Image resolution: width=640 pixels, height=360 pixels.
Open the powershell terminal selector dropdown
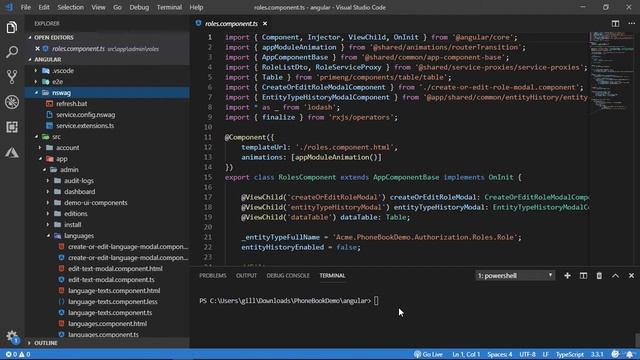pyautogui.click(x=515, y=276)
